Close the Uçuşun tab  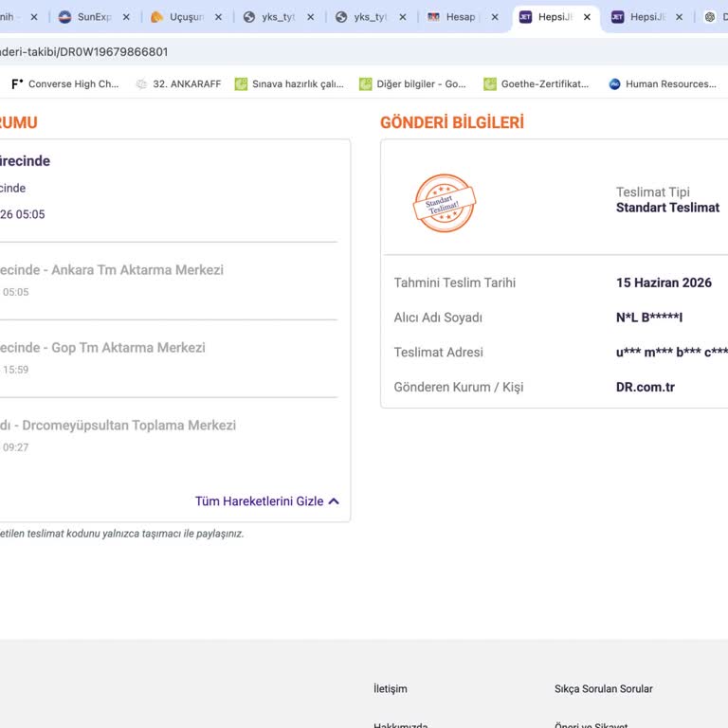click(x=218, y=17)
